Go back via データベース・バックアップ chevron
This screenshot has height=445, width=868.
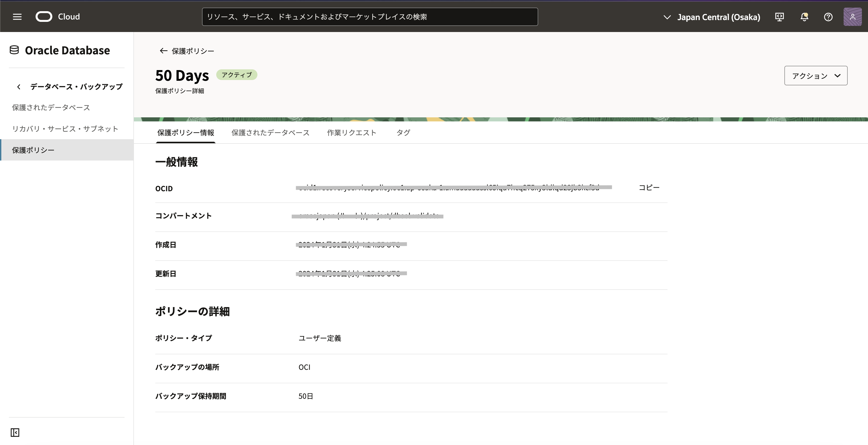(19, 87)
